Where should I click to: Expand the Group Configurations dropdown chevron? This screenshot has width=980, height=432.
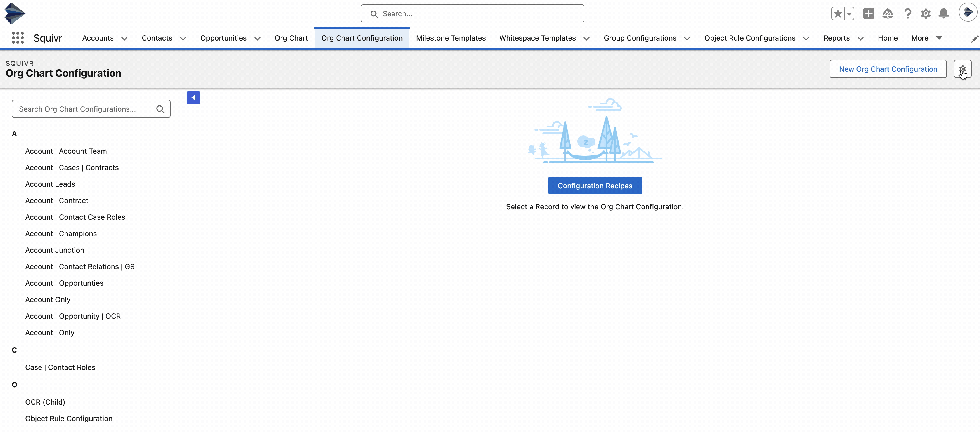(687, 39)
